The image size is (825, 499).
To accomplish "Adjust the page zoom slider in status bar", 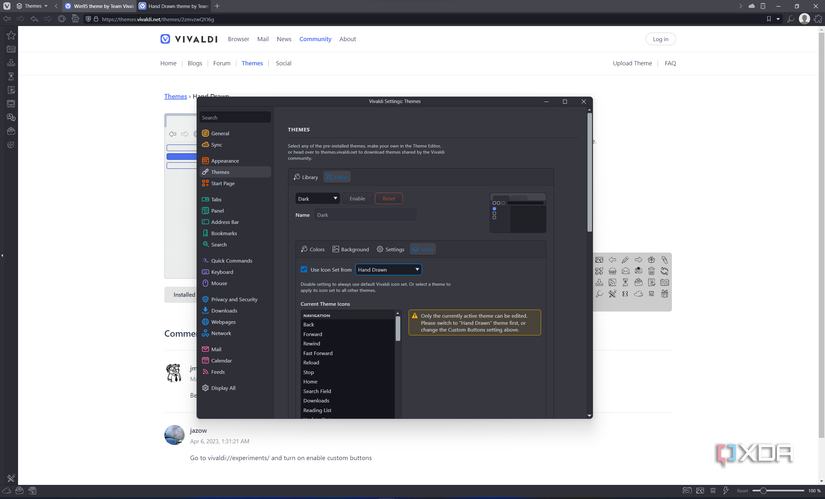I will click(780, 491).
